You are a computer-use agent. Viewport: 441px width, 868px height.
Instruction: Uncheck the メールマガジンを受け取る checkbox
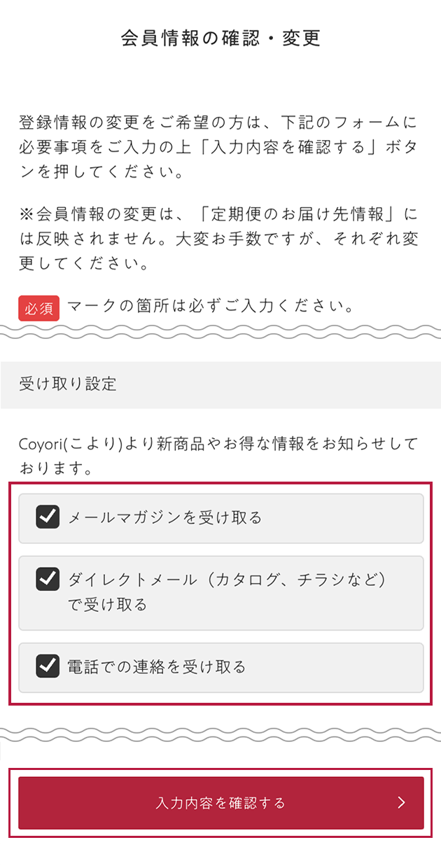[x=48, y=517]
